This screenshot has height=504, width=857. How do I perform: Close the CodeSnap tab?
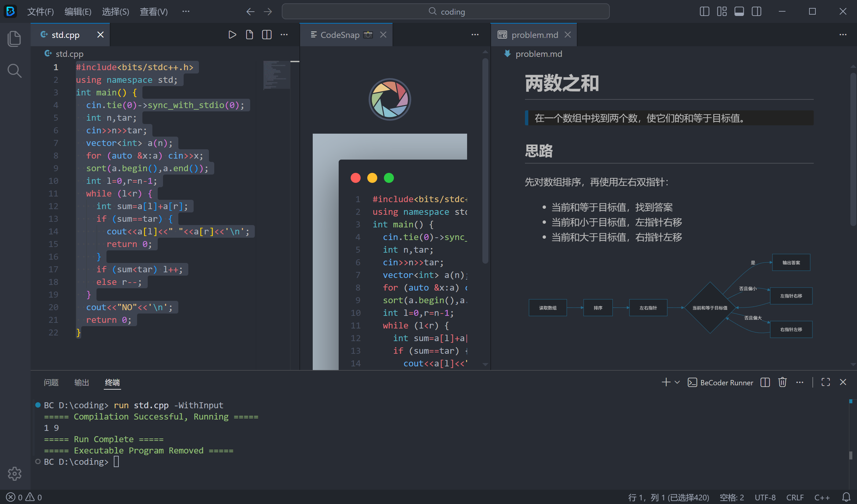pyautogui.click(x=383, y=35)
